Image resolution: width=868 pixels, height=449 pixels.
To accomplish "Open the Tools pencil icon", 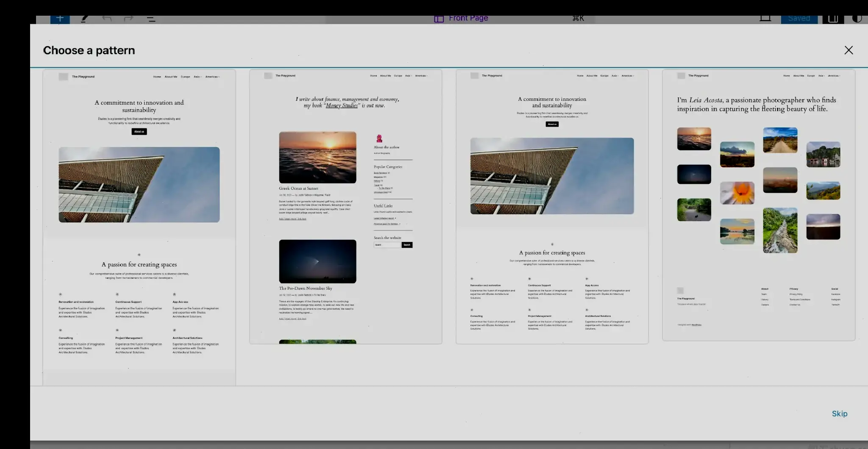I will tap(84, 19).
